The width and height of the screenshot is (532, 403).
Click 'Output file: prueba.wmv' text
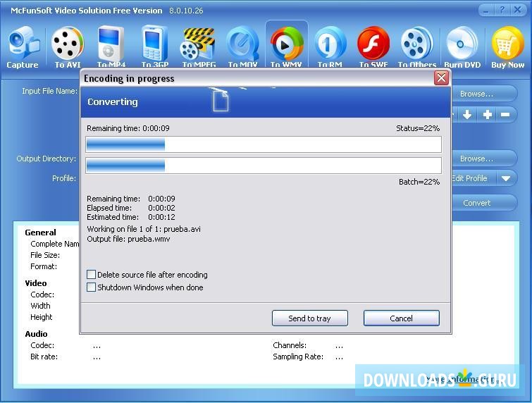[128, 239]
